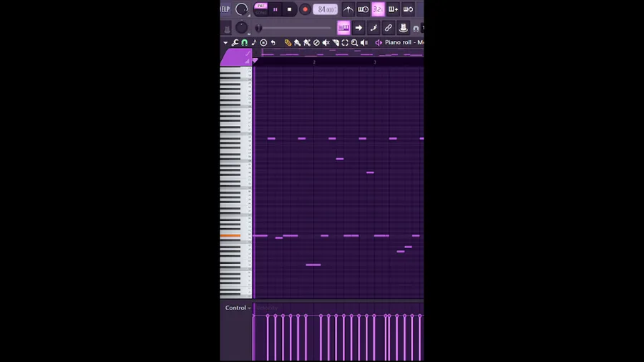Select the Delete tool in piano roll
Screen dimensions: 644x362
(316, 43)
